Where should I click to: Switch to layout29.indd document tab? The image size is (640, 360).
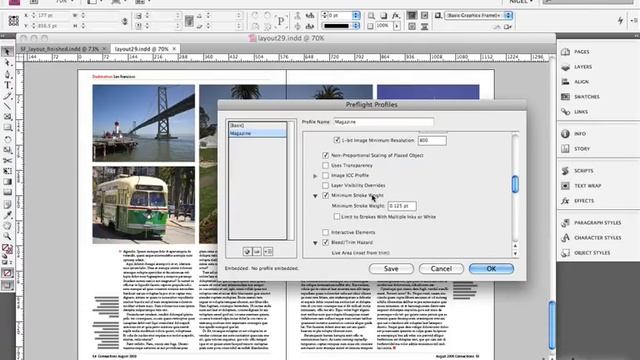pos(141,49)
